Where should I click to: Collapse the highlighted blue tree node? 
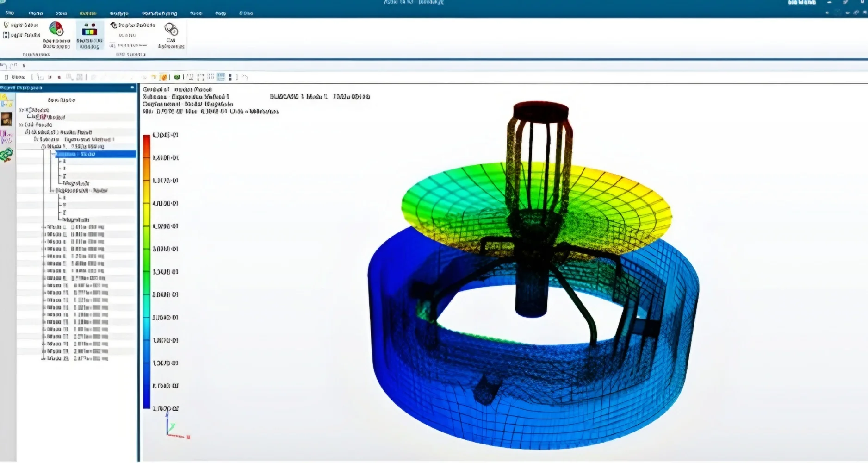53,154
